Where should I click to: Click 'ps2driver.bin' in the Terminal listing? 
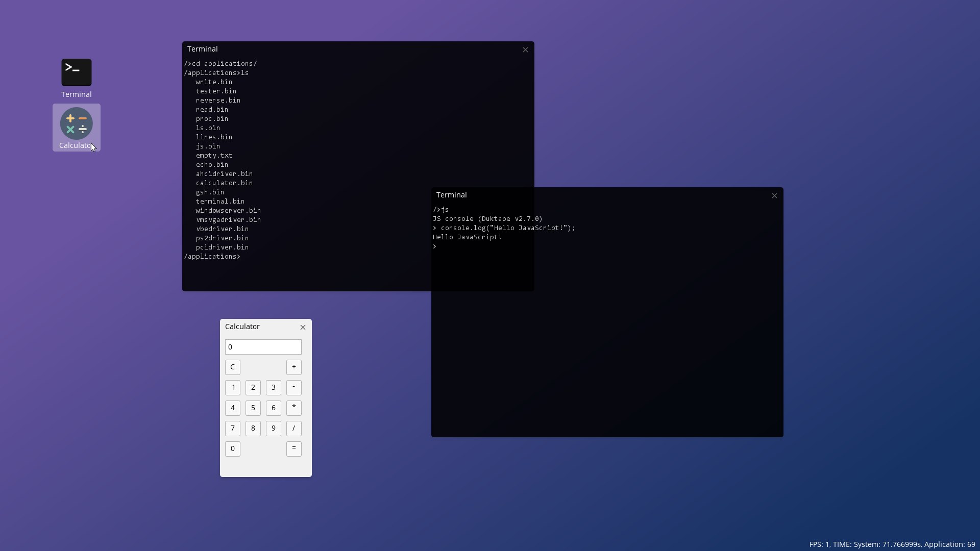[x=222, y=238]
